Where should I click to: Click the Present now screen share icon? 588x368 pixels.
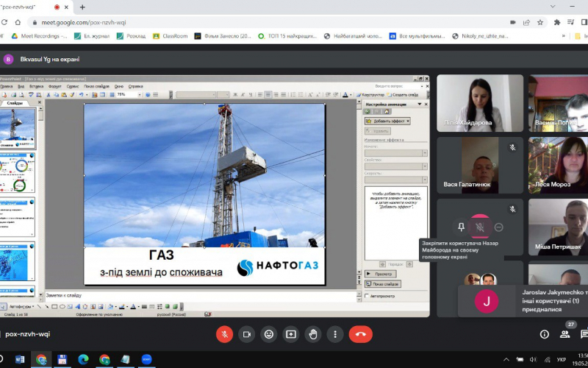coord(291,334)
